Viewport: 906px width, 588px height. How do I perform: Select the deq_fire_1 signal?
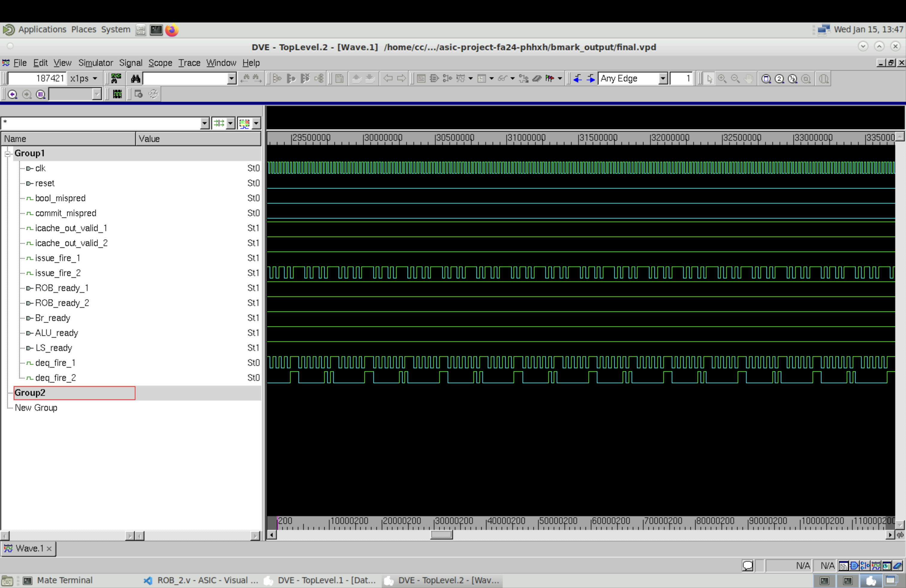point(55,363)
